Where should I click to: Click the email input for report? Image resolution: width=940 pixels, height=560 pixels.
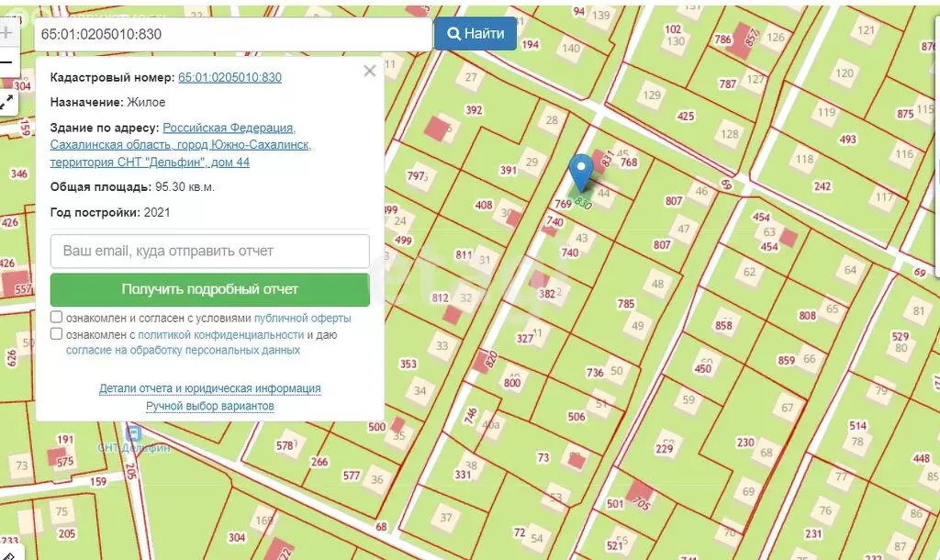click(x=209, y=251)
